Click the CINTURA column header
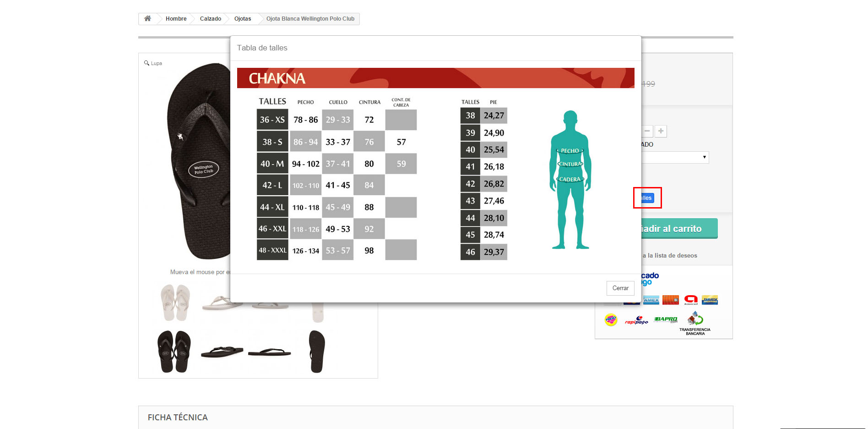Image resolution: width=868 pixels, height=429 pixels. point(369,102)
